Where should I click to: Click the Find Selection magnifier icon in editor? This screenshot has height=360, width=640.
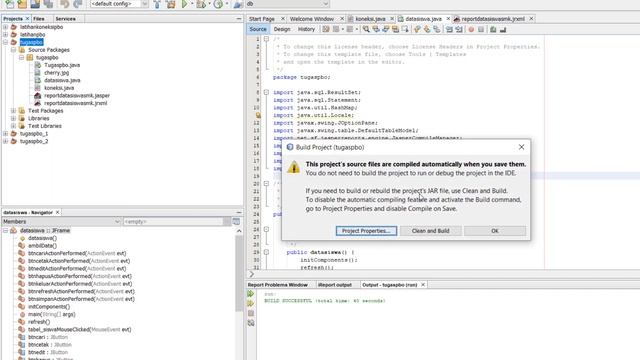366,29
